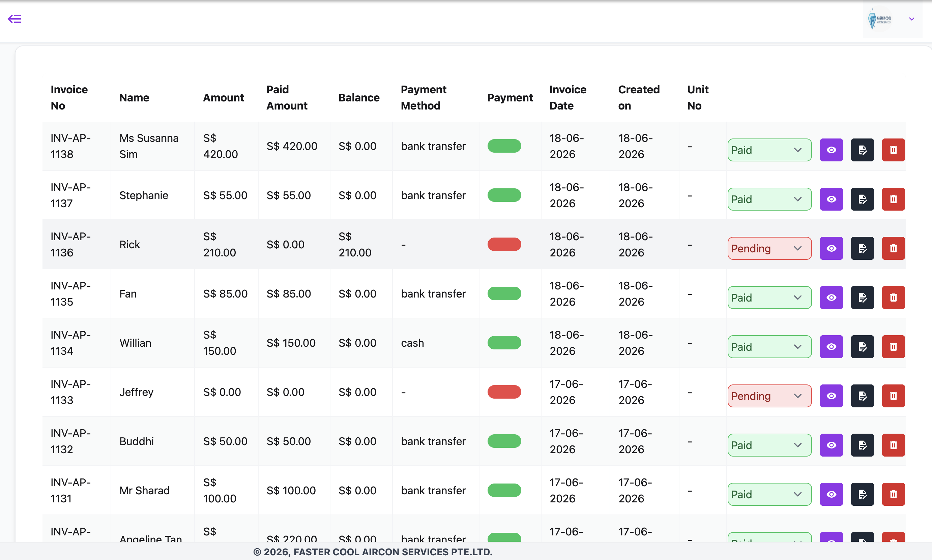Delete Fan's invoice INV-AP-1135
932x560 pixels.
pos(893,298)
